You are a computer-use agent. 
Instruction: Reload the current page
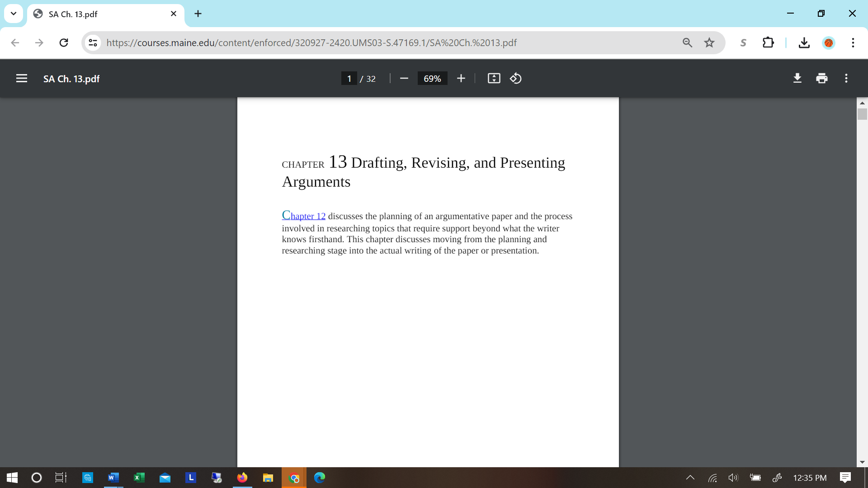click(64, 42)
